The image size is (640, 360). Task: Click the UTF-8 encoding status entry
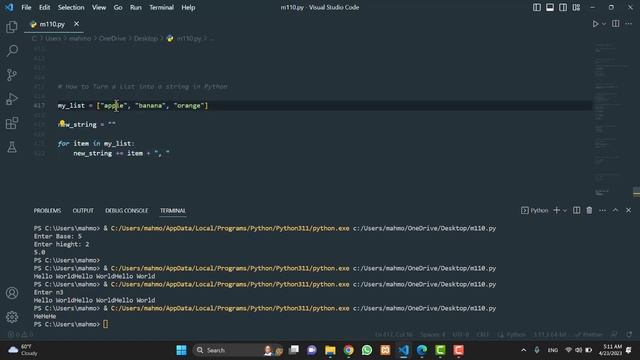(461, 335)
